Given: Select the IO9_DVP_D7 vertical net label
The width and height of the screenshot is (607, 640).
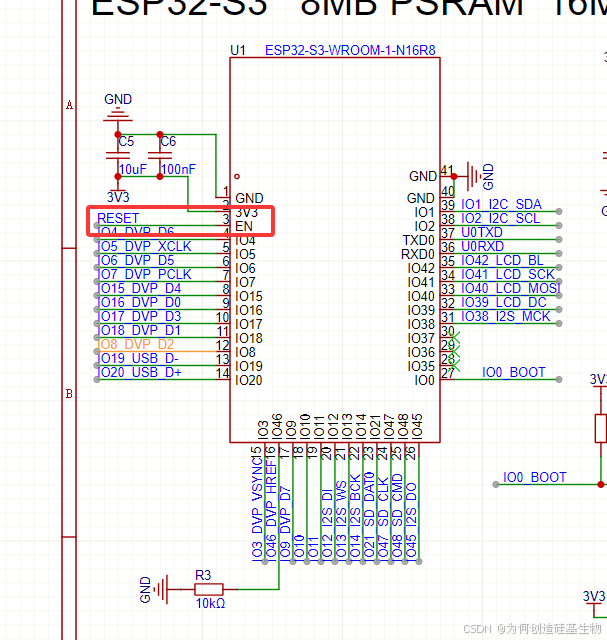Looking at the screenshot, I should [x=285, y=522].
